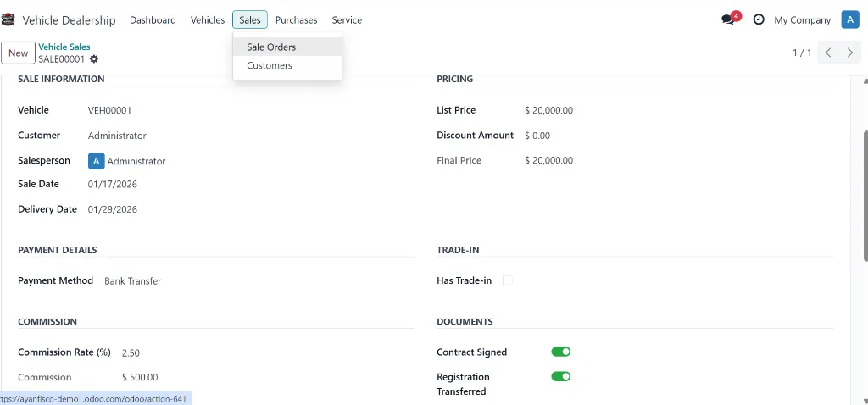Click the PAYMENT DETAILS section heading

(x=58, y=250)
